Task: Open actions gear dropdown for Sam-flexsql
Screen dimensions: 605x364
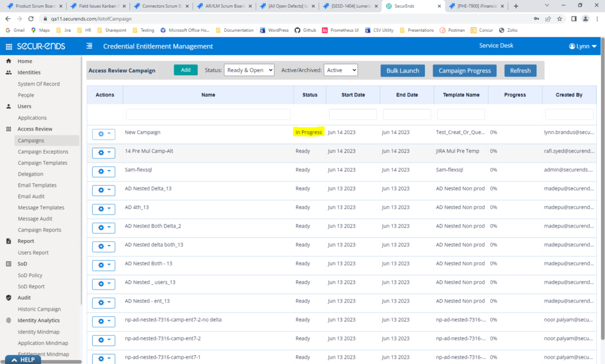Action: (103, 171)
